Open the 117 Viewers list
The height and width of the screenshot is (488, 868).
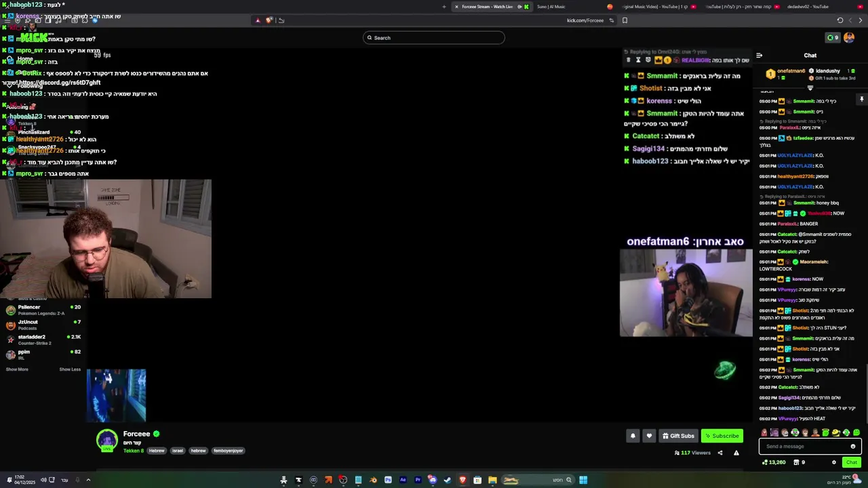coord(692,453)
